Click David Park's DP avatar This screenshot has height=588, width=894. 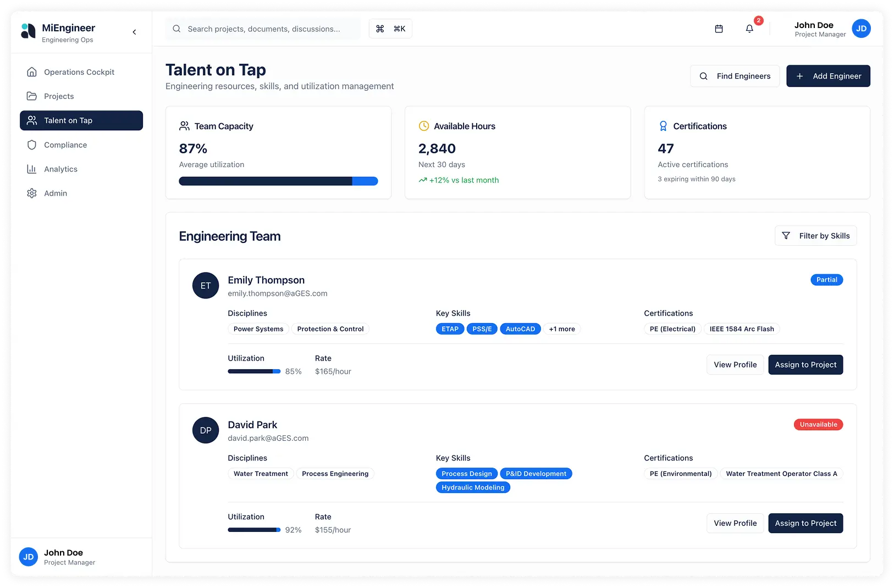[x=206, y=430]
